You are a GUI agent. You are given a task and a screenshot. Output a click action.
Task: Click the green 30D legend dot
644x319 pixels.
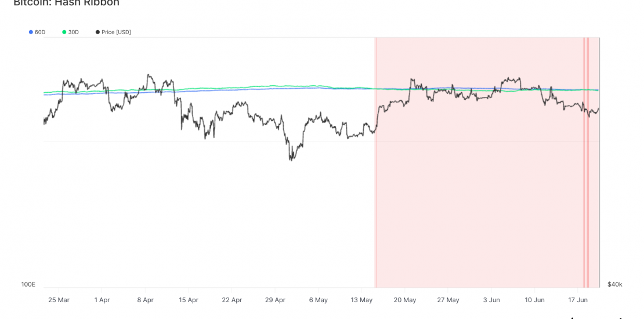[64, 32]
